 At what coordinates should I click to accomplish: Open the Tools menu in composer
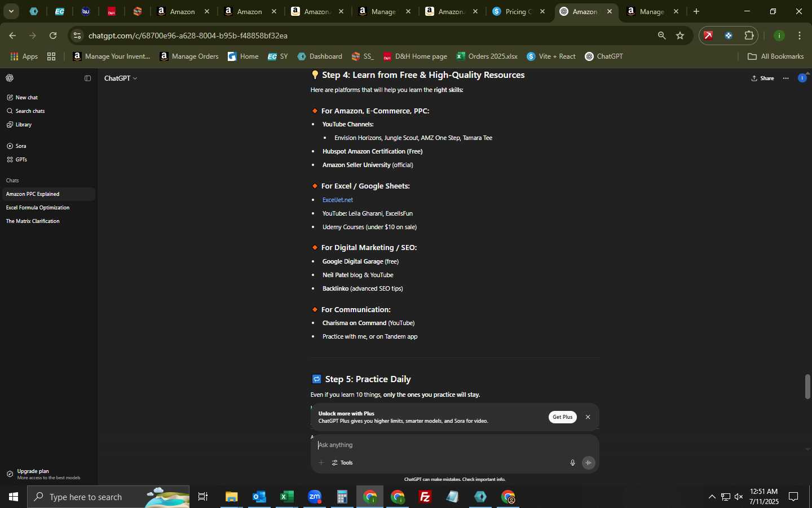click(342, 463)
